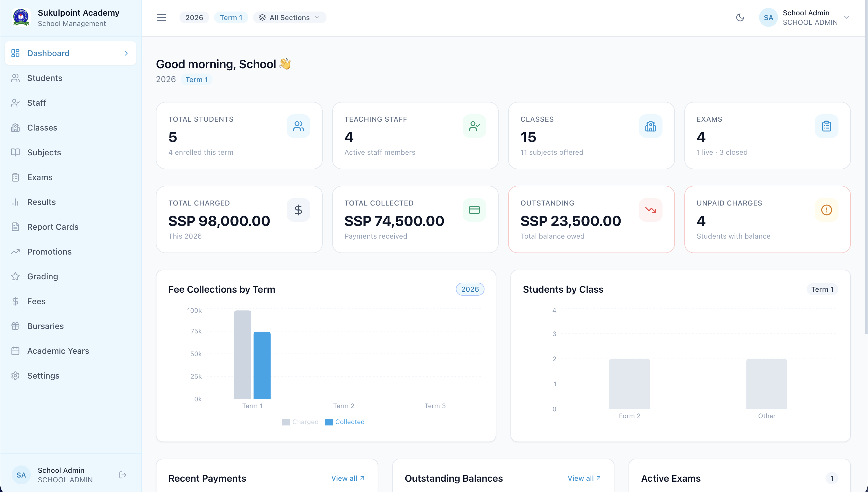Click the Outstanding trending-down icon
This screenshot has height=492, width=868.
pos(650,210)
